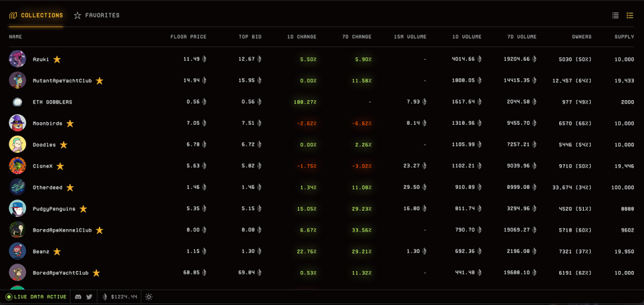Select the compact list view icon
Image resolution: width=644 pixels, height=305 pixels.
(615, 16)
